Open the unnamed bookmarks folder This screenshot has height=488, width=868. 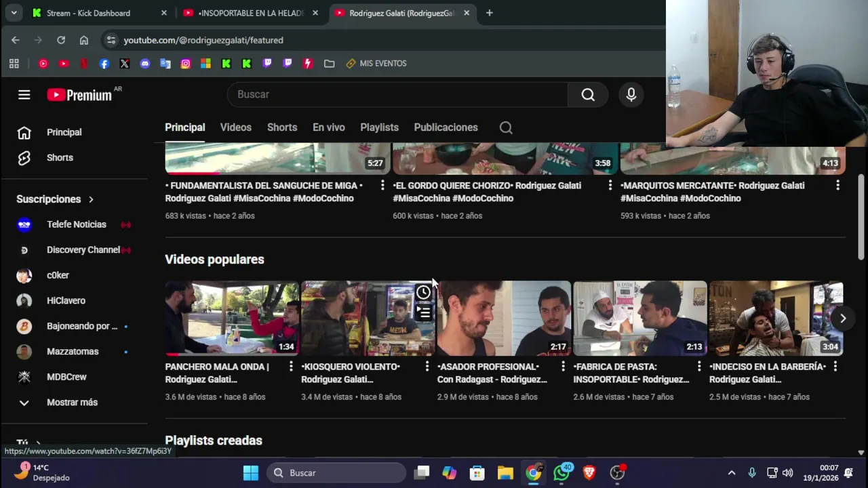[x=329, y=64]
